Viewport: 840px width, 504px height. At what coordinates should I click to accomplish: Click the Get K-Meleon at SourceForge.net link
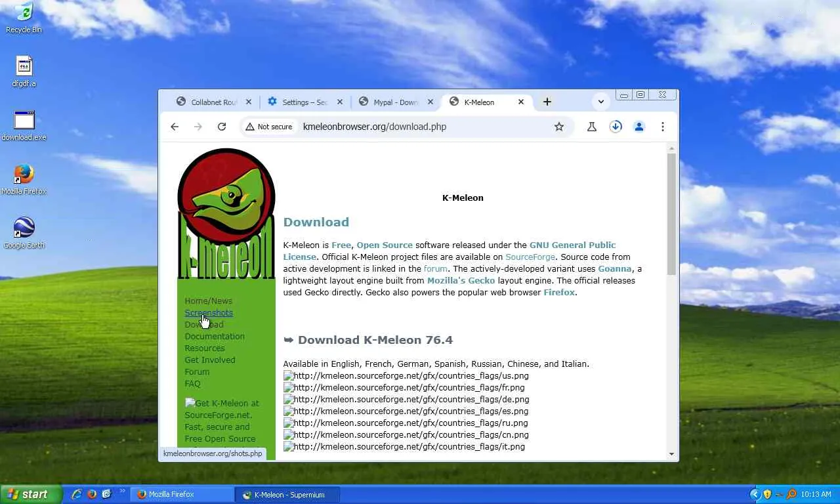222,421
